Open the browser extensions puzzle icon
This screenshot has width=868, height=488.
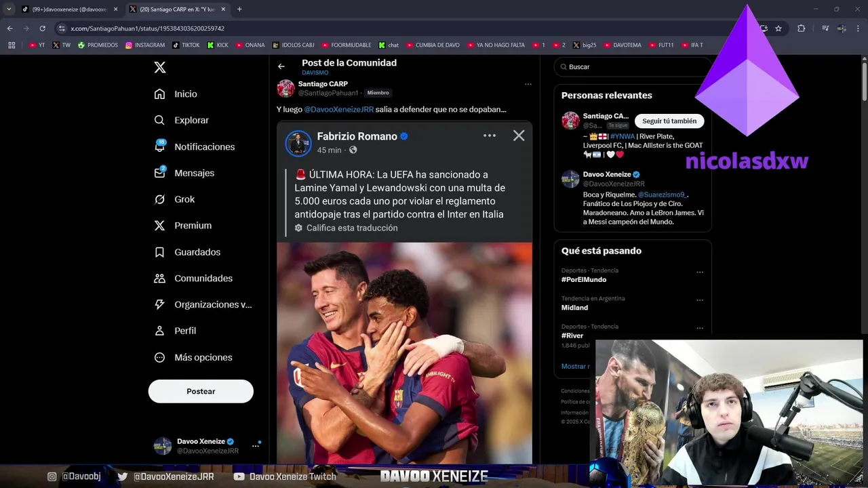802,28
